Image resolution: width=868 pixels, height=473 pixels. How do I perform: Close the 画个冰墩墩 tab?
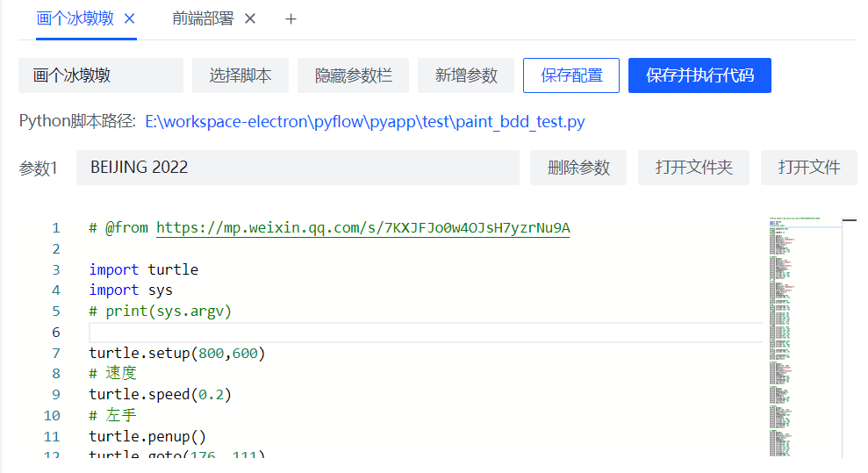(130, 19)
